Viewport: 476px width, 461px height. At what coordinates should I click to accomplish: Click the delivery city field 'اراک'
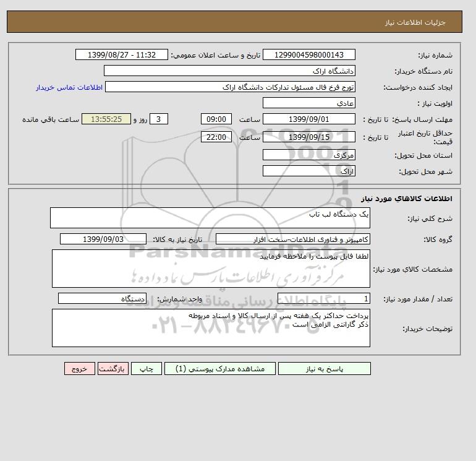point(309,171)
